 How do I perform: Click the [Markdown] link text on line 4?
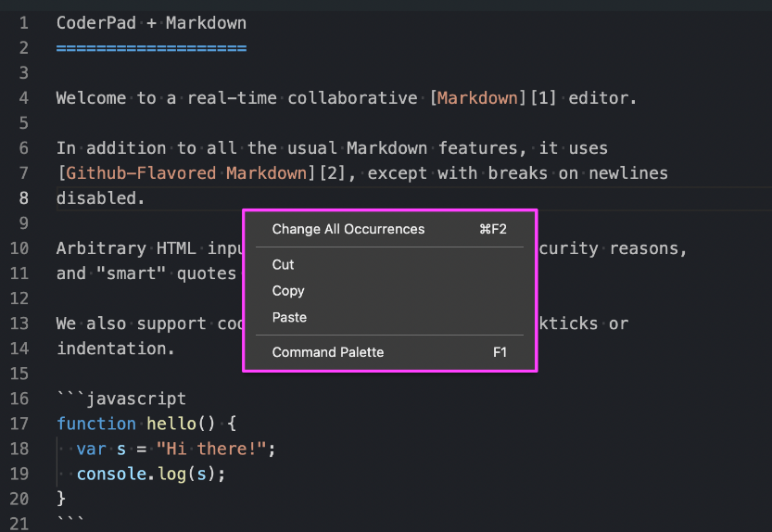[477, 97]
